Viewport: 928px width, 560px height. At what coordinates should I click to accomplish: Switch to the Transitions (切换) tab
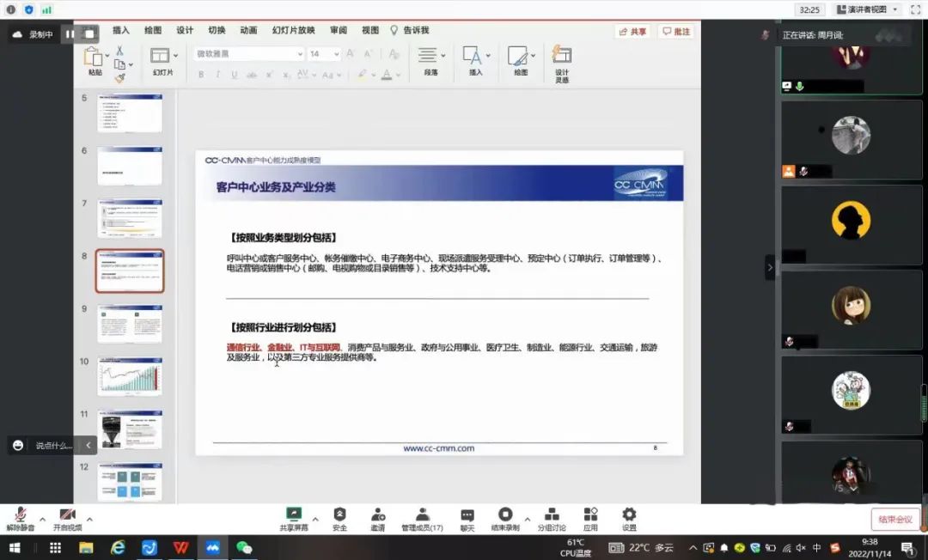pyautogui.click(x=217, y=30)
